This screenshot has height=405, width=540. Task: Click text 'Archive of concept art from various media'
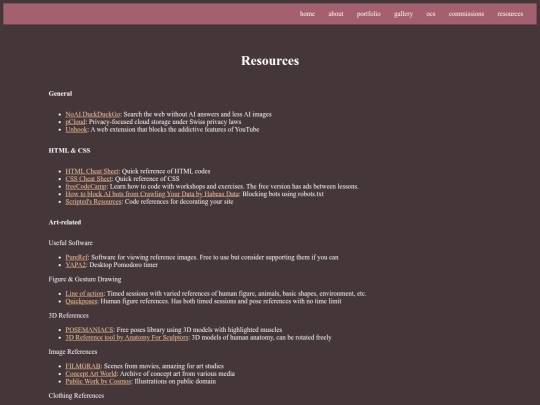coord(177,374)
